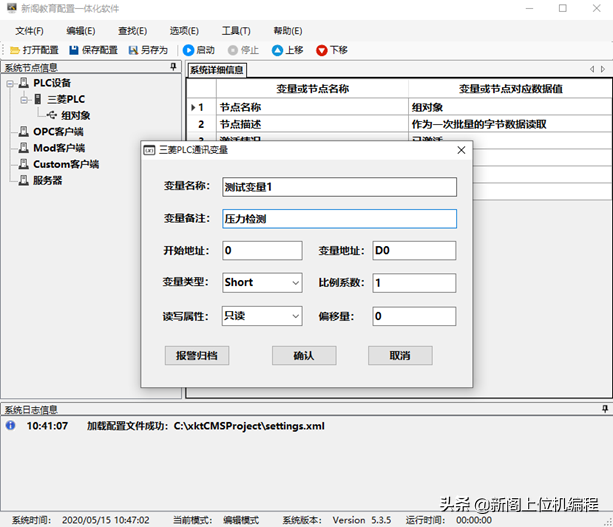The height and width of the screenshot is (527, 613).
Task: Pin the 系统节点信息 panel
Action: coord(174,67)
